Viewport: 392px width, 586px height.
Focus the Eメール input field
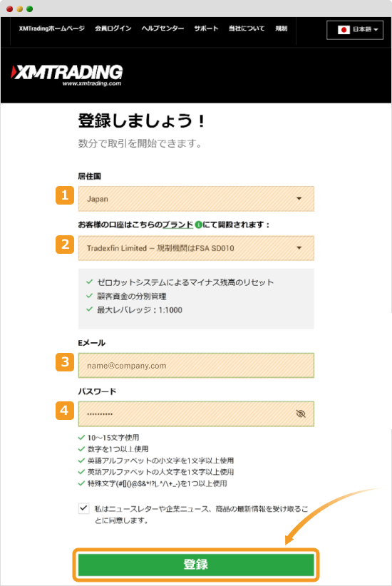[x=196, y=366]
